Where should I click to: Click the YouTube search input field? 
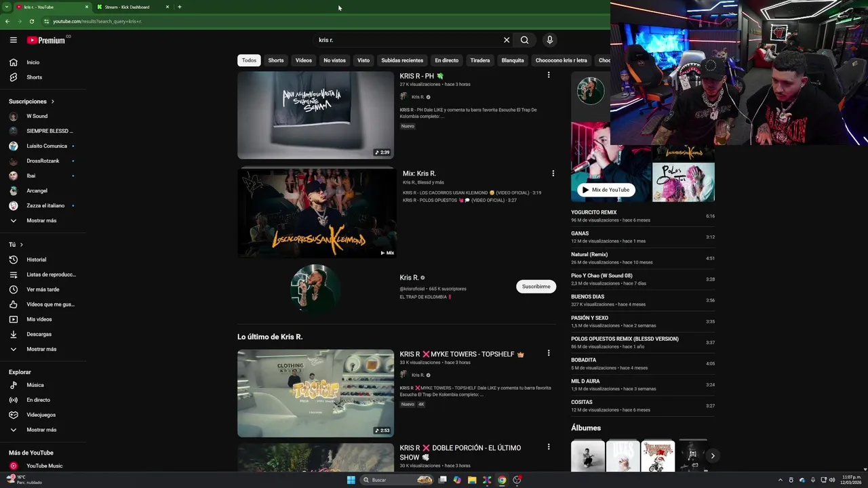(407, 40)
